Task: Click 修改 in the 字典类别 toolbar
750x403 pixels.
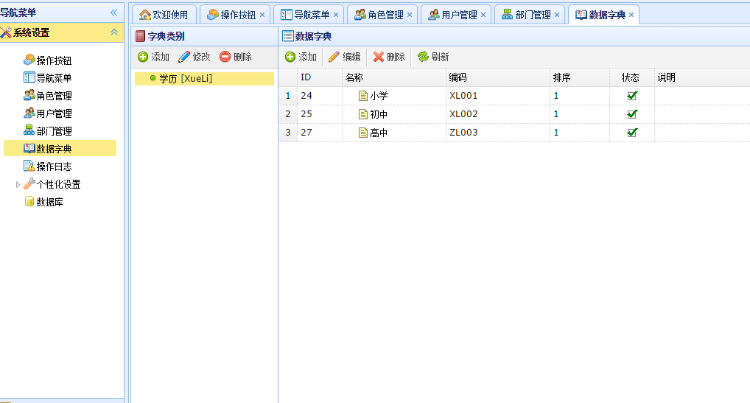Action: 194,57
